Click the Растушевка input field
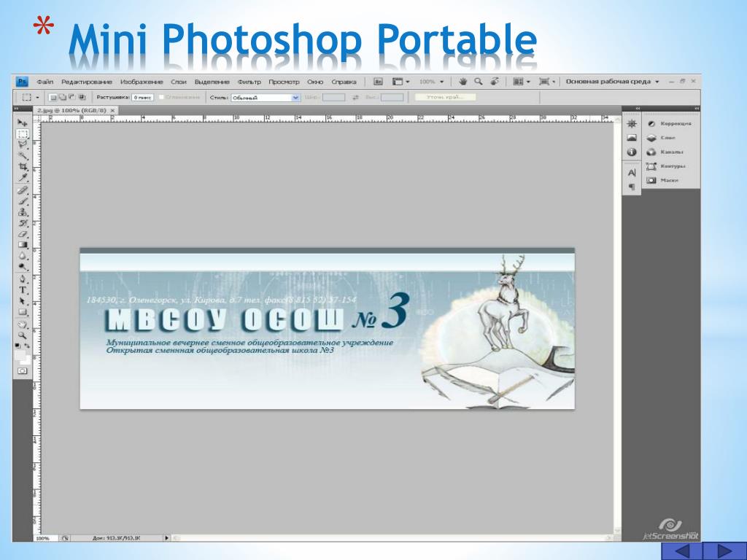Image resolution: width=747 pixels, height=560 pixels. pos(142,97)
